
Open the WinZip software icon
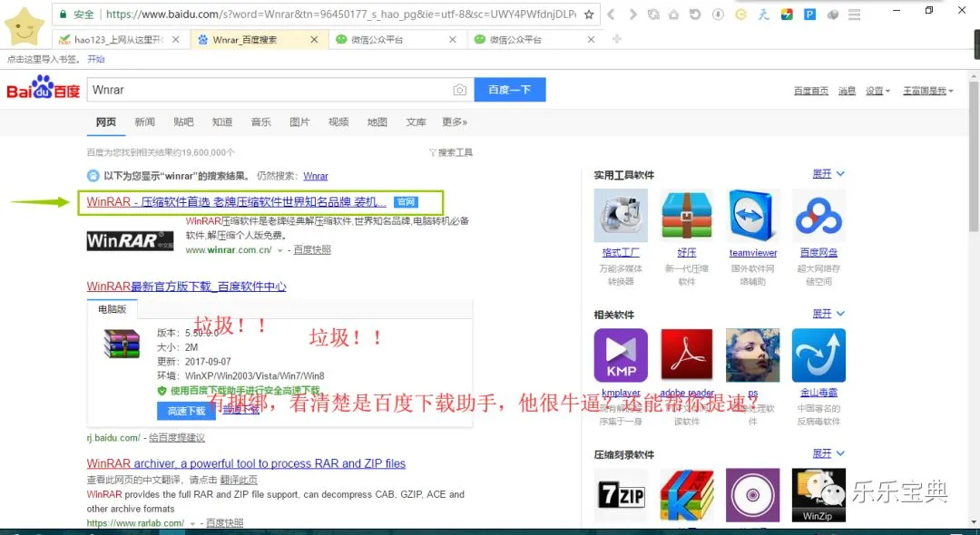(x=818, y=495)
